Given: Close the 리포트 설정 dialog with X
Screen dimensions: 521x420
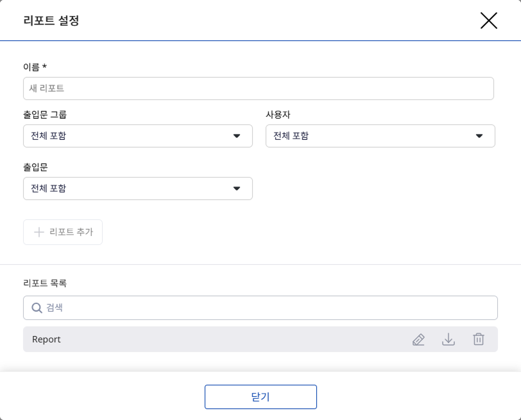Looking at the screenshot, I should [x=489, y=21].
